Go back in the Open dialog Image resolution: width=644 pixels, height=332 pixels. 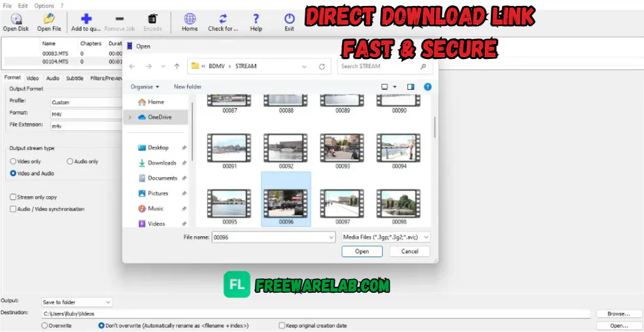pos(132,66)
